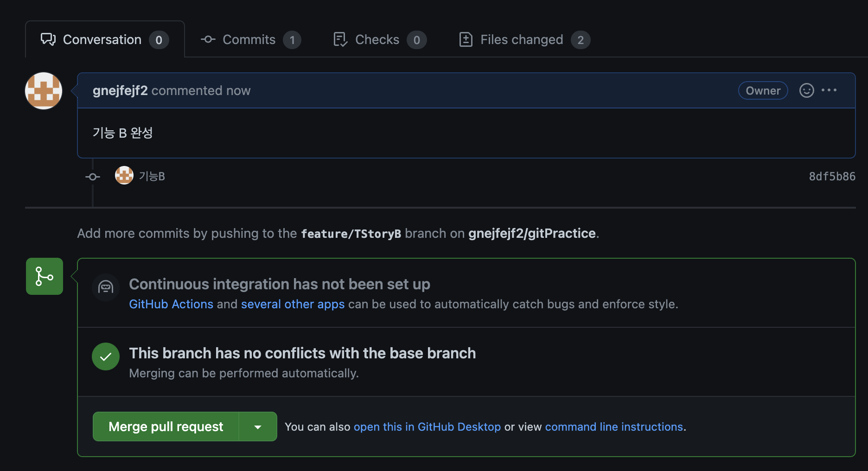Screen dimensions: 868x471
Task: Open the 'several other apps' link
Action: (293, 304)
